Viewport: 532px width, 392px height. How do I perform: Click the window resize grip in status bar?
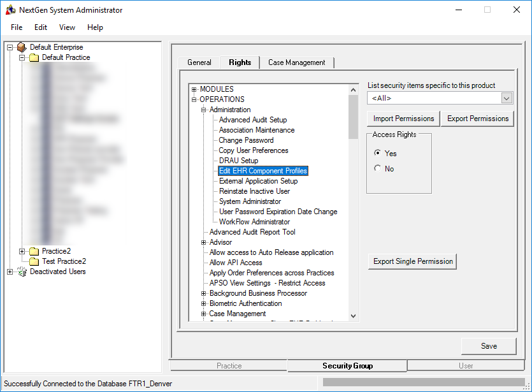point(527,386)
